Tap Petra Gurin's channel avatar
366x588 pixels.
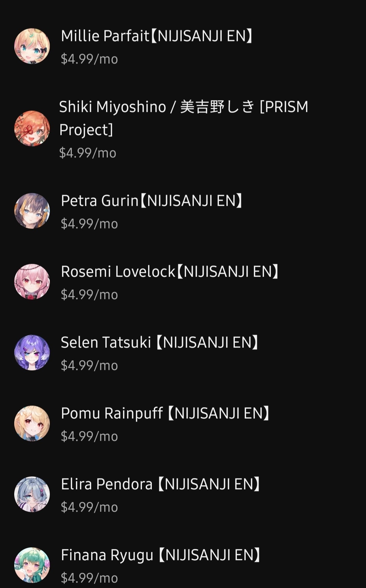[x=32, y=211]
